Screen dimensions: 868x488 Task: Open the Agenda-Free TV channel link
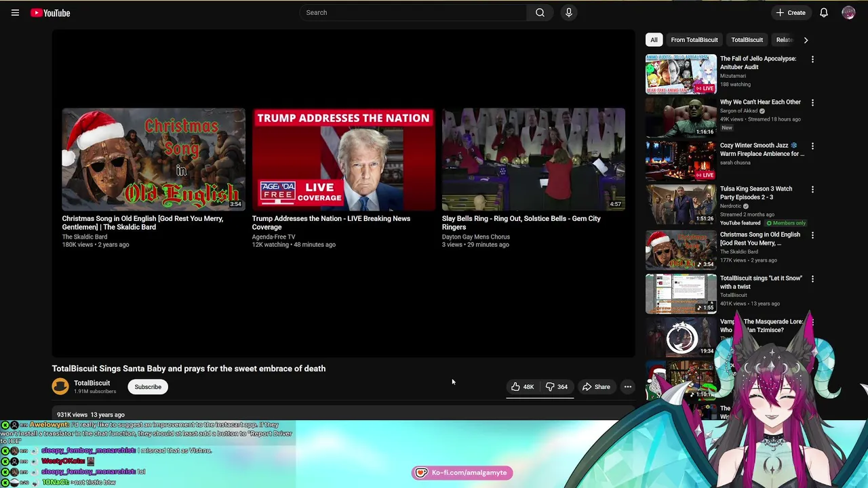click(273, 237)
